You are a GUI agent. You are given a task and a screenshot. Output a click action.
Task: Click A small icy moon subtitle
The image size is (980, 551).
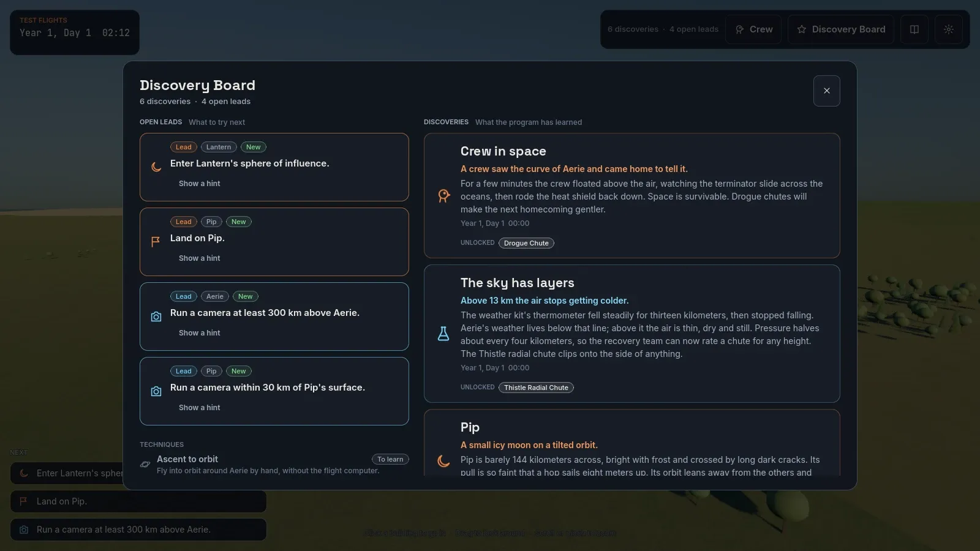529,445
